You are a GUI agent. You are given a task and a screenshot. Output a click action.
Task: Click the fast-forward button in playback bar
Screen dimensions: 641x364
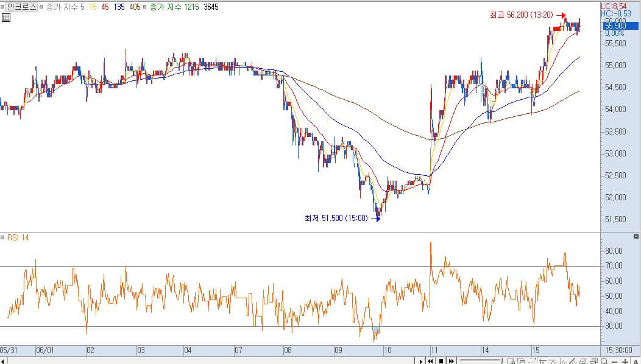[x=452, y=361]
